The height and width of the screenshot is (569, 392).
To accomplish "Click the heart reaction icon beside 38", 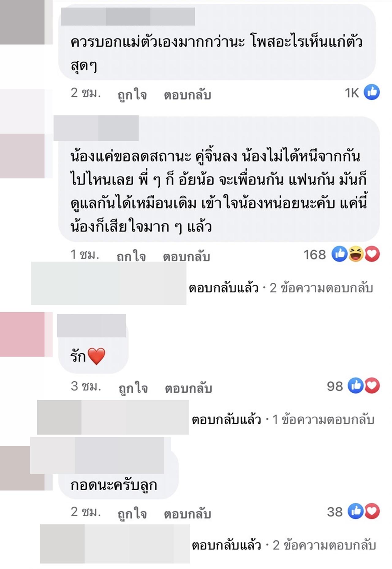I will (x=372, y=511).
